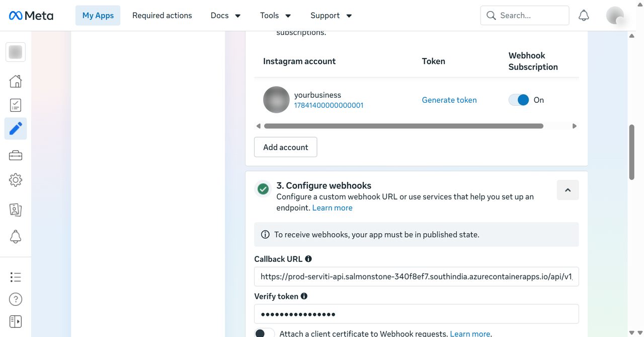Select the pencil customize sidebar icon

[x=16, y=129]
